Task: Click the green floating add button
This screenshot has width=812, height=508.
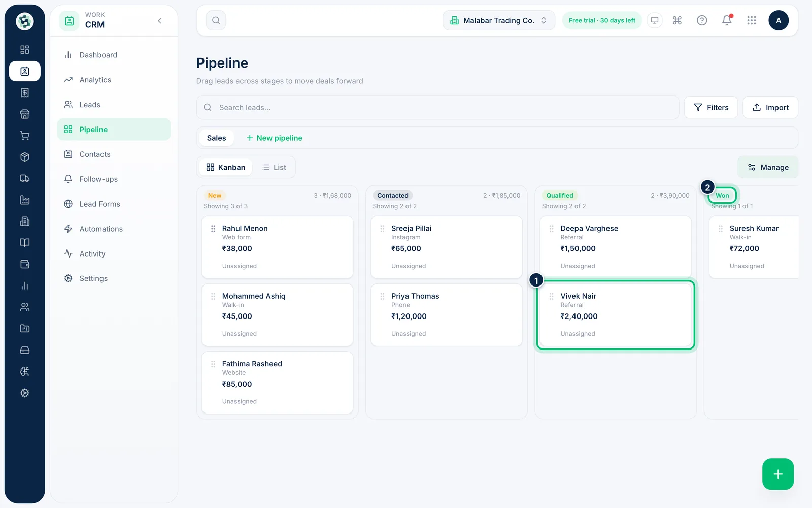Action: tap(777, 474)
